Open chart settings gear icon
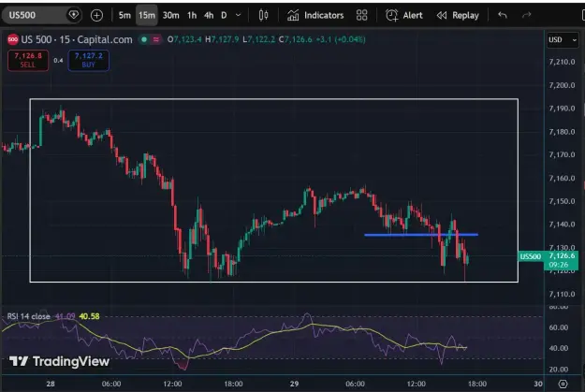585x392 pixels. point(563,384)
